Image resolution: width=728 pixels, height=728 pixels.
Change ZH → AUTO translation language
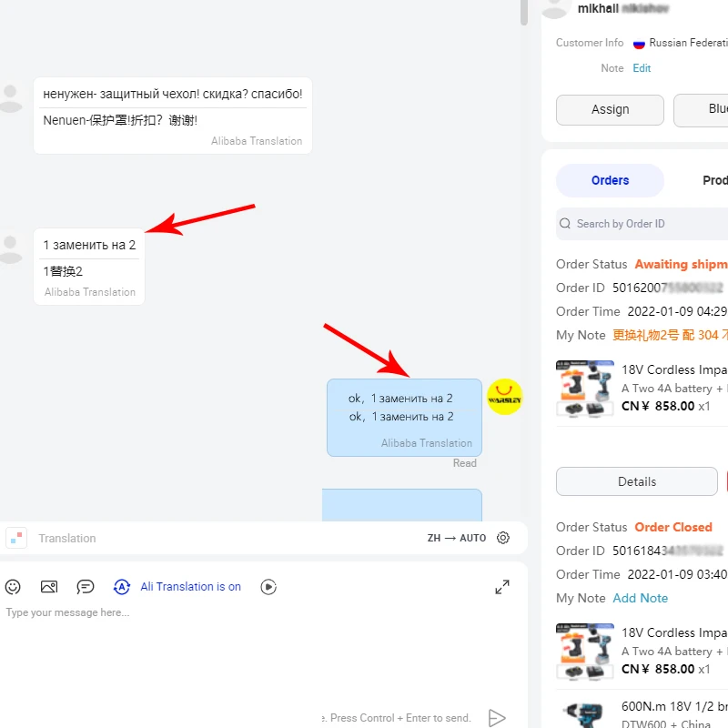click(x=457, y=538)
